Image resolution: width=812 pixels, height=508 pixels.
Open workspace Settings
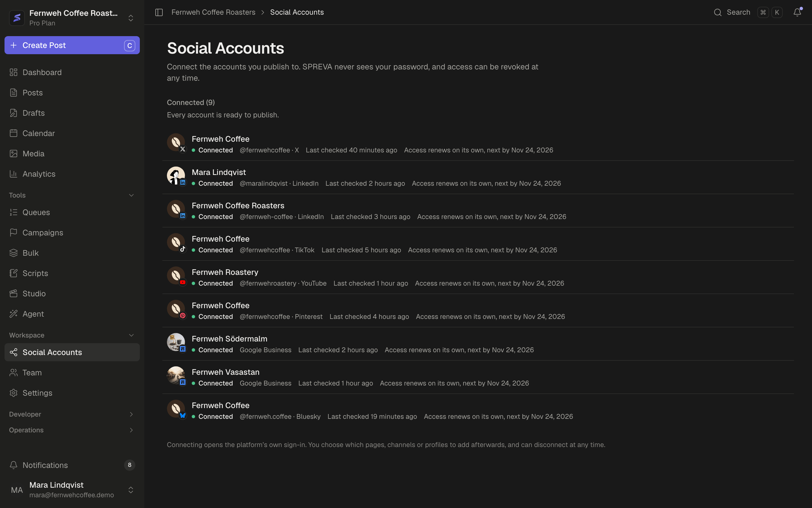pos(72,393)
